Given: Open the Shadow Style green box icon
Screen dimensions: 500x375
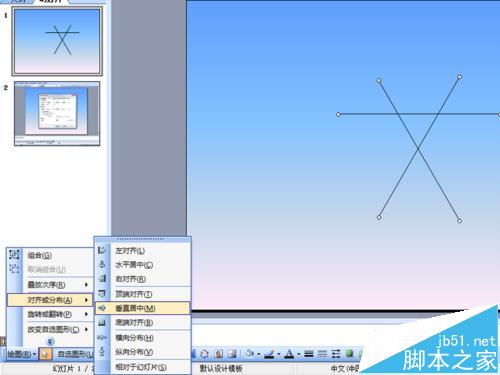Looking at the screenshot, I should point(349,353).
